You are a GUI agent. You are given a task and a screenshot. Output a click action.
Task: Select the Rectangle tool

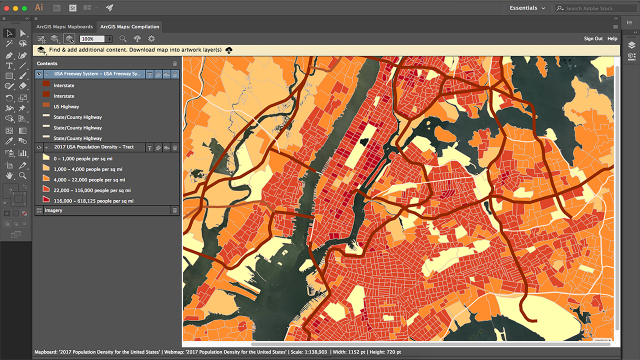tap(9, 76)
